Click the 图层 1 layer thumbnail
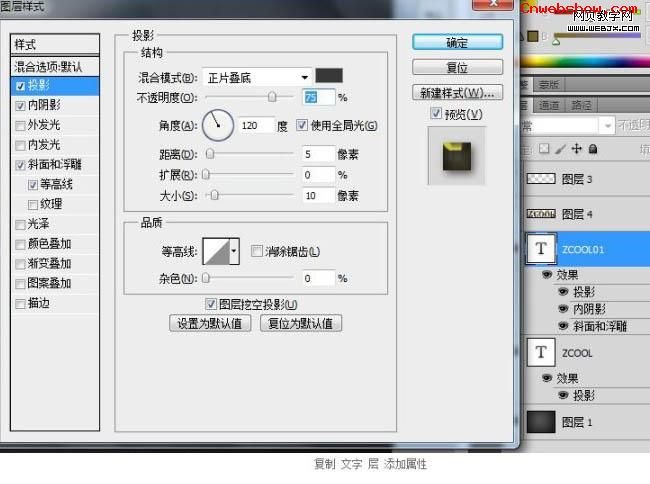 [541, 422]
